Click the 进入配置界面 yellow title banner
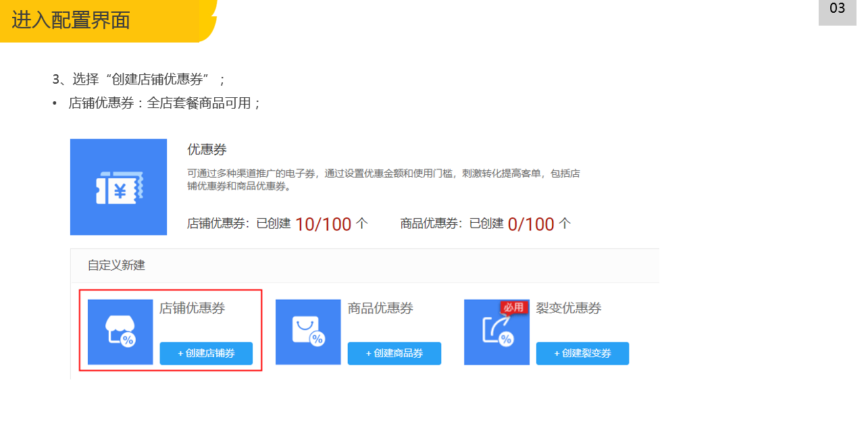Image resolution: width=868 pixels, height=428 pixels. coord(108,21)
